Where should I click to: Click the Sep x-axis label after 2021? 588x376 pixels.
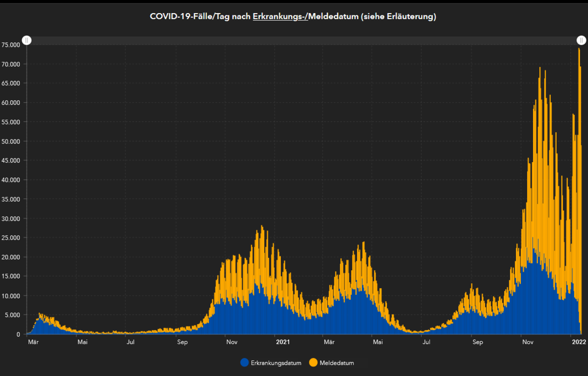pos(477,342)
